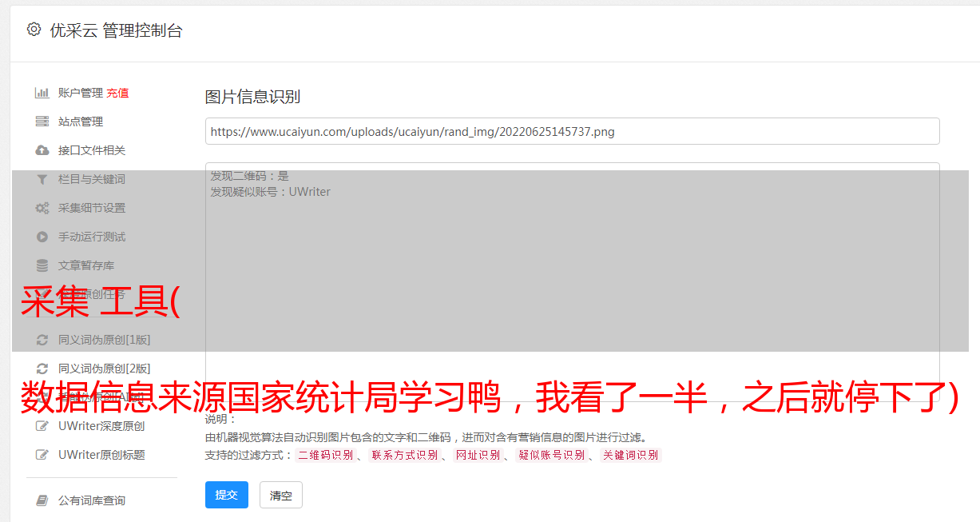Open 站点管理 via its server icon
The height and width of the screenshot is (522, 980).
tap(42, 122)
